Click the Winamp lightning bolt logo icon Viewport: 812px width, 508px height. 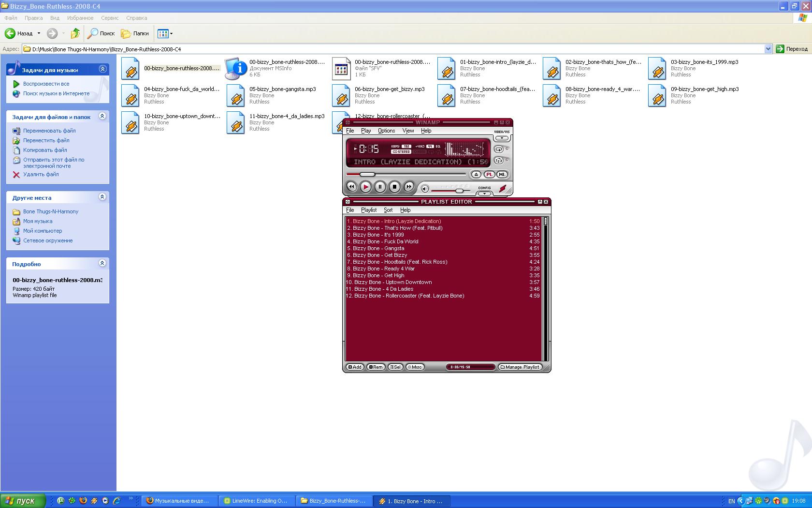[503, 188]
